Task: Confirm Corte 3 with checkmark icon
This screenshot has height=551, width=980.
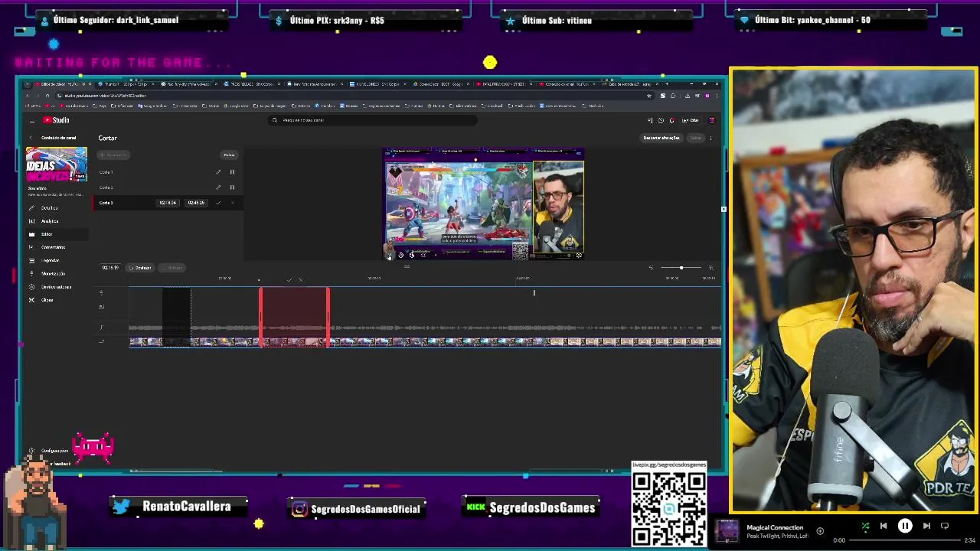Action: pyautogui.click(x=218, y=203)
